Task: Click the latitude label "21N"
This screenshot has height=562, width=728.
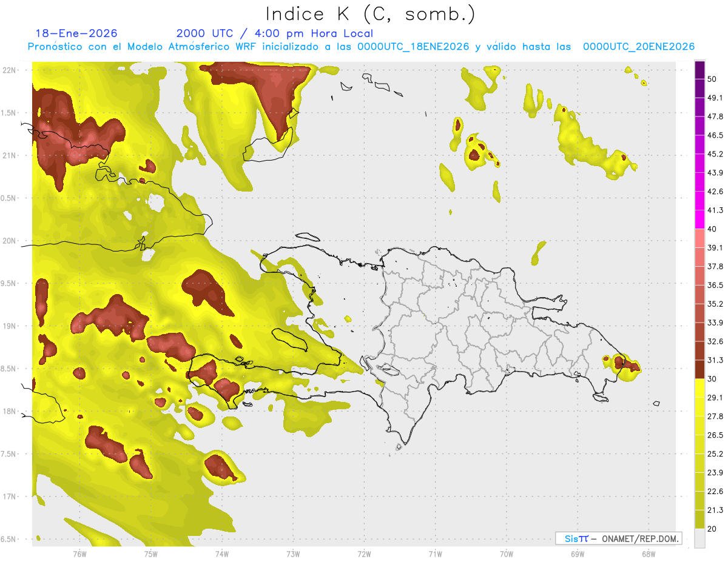Action: pyautogui.click(x=10, y=155)
